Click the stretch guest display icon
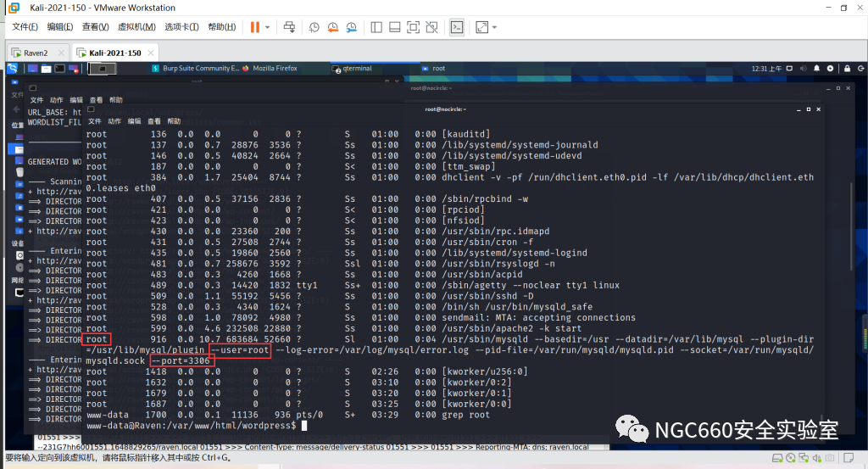868x469 pixels. [482, 27]
